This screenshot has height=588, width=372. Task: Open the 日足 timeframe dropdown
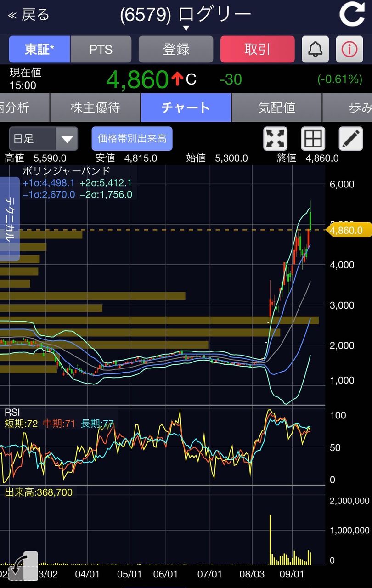43,138
